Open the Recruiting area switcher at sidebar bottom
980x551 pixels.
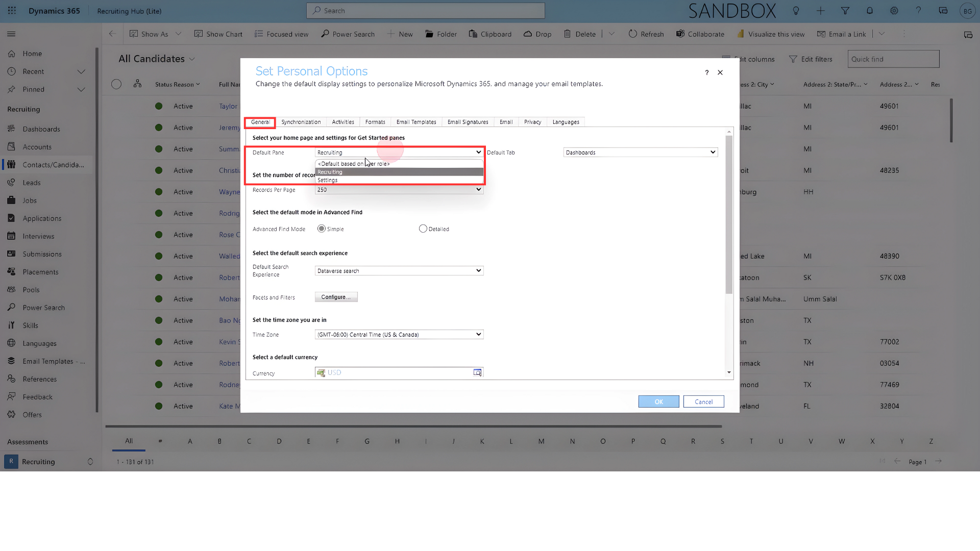[50, 461]
